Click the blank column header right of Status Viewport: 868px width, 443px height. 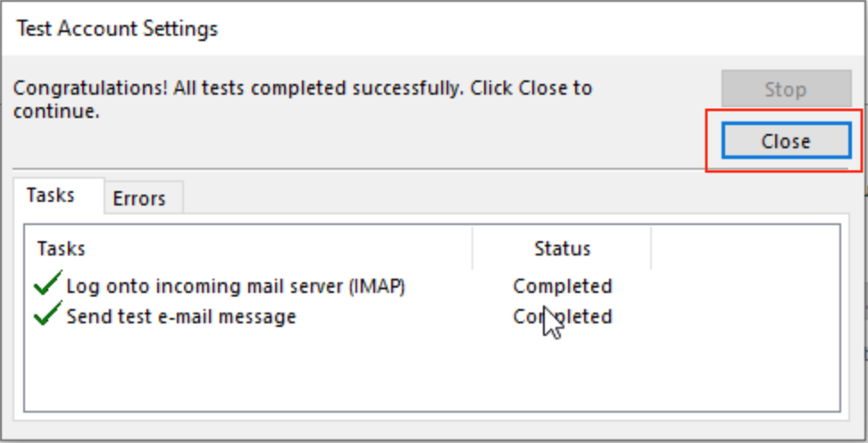(x=745, y=247)
